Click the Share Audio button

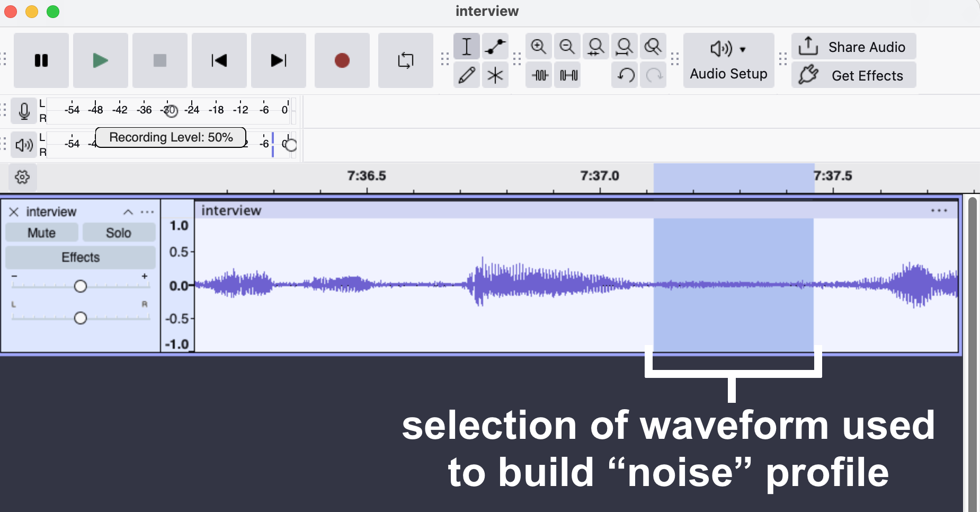coord(854,47)
